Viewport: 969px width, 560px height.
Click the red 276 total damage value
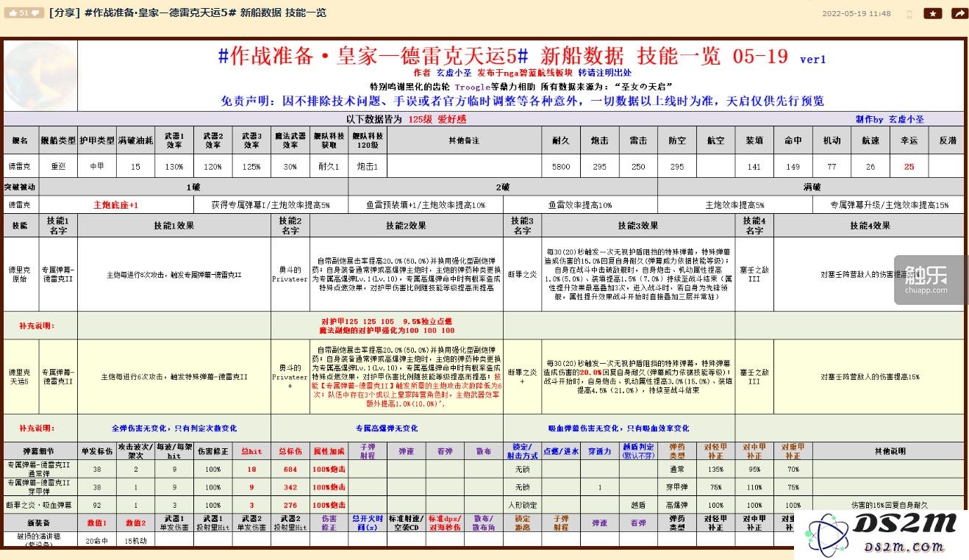(290, 505)
